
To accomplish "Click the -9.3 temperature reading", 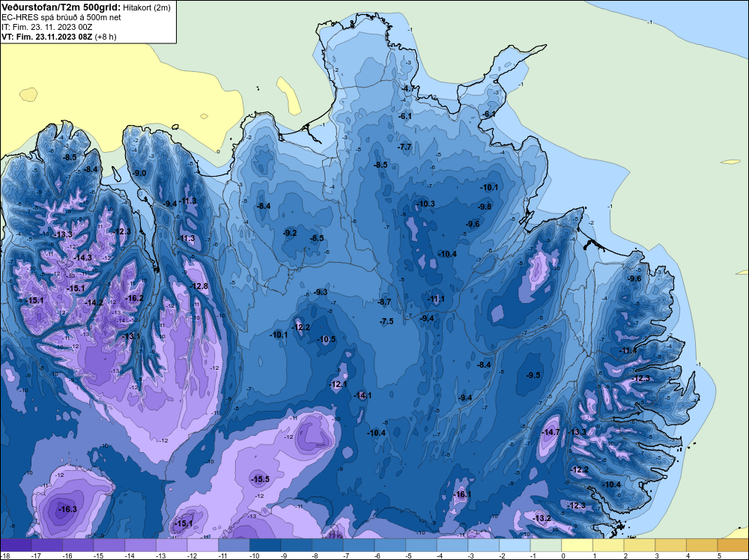I will (x=321, y=292).
